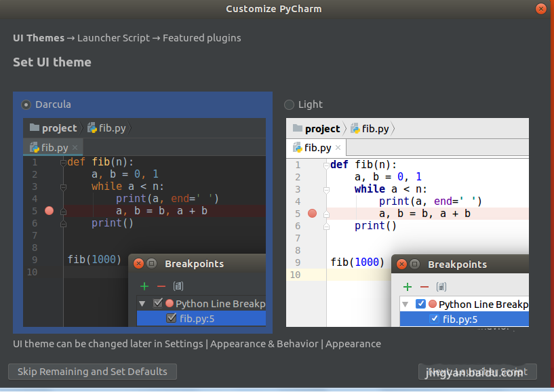Click green plus icon in Darcula Breakpoints panel
554x392 pixels.
click(x=144, y=286)
